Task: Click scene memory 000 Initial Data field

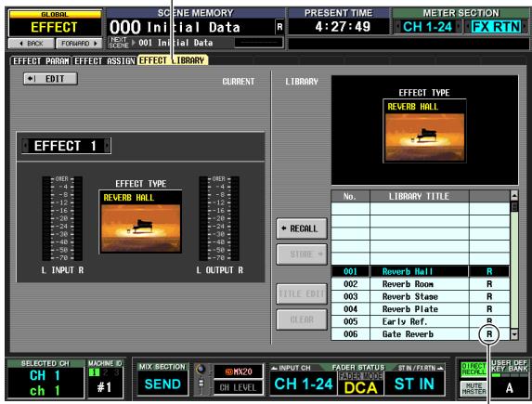Action: tap(190, 27)
